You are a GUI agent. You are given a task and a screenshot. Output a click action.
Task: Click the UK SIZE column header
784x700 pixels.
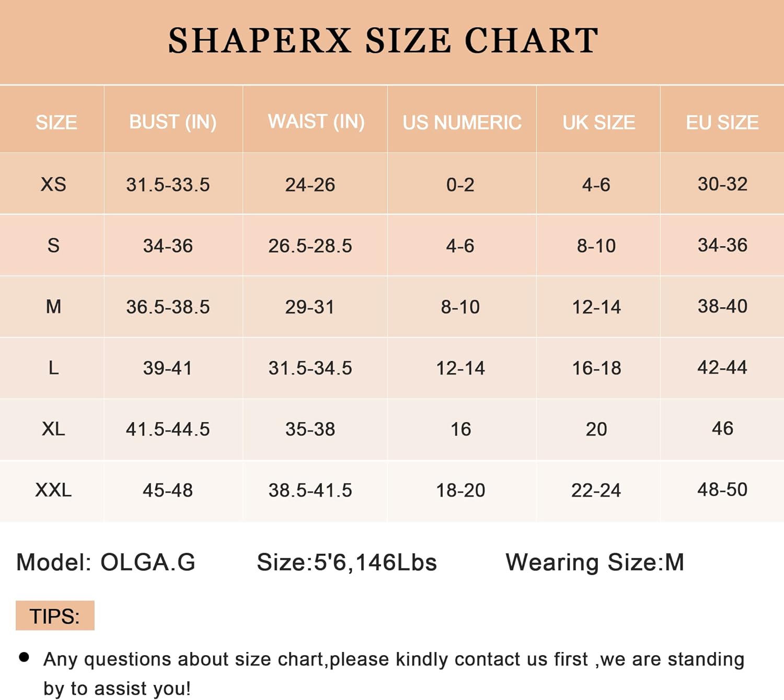pos(598,122)
